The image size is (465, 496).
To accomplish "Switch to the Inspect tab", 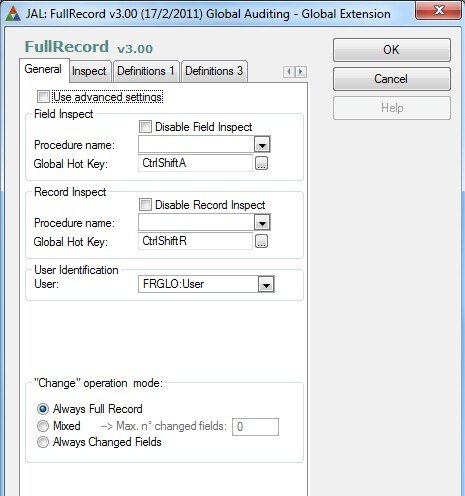I will point(89,71).
